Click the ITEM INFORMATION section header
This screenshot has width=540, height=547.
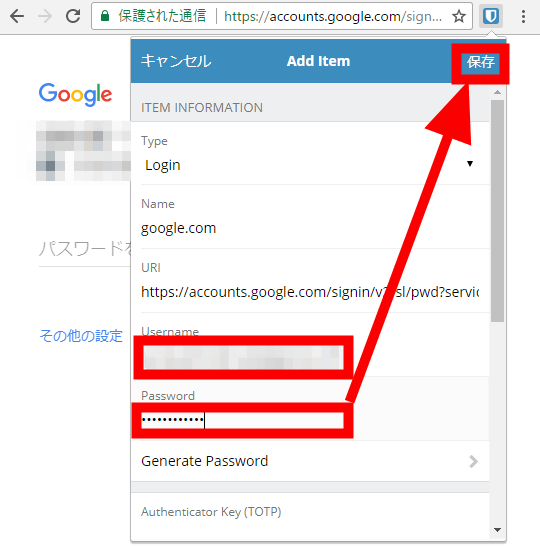point(202,107)
